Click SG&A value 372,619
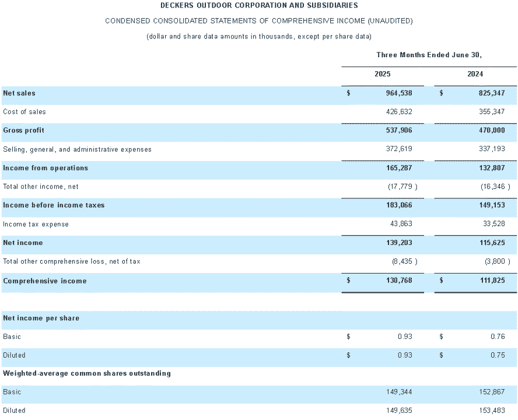This screenshot has width=518, height=420. pos(399,149)
